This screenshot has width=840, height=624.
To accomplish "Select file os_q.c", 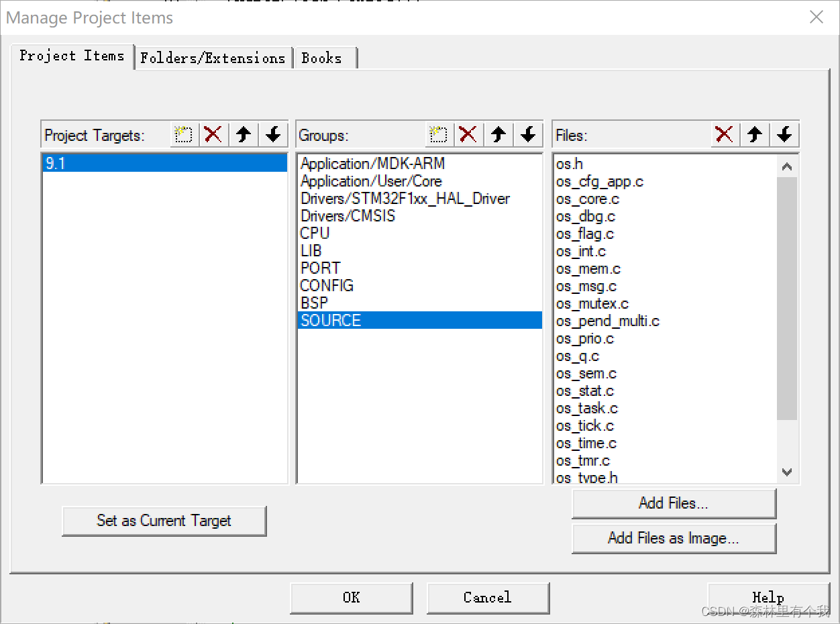I will (x=666, y=356).
